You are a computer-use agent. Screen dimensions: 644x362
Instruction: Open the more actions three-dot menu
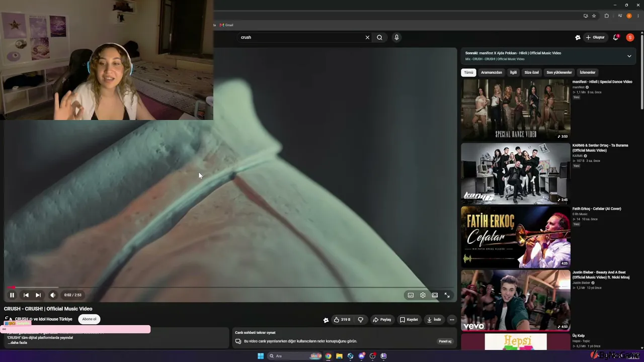tap(452, 320)
